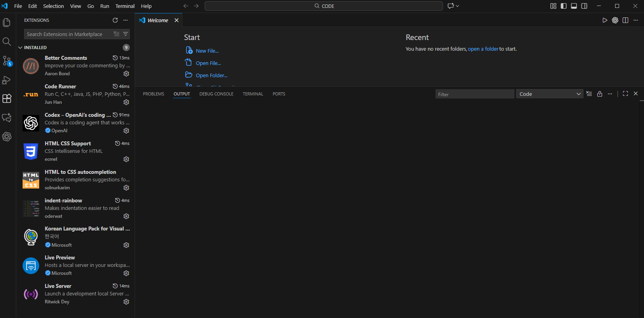This screenshot has height=318, width=644.
Task: Open the Edit menu
Action: click(x=32, y=6)
